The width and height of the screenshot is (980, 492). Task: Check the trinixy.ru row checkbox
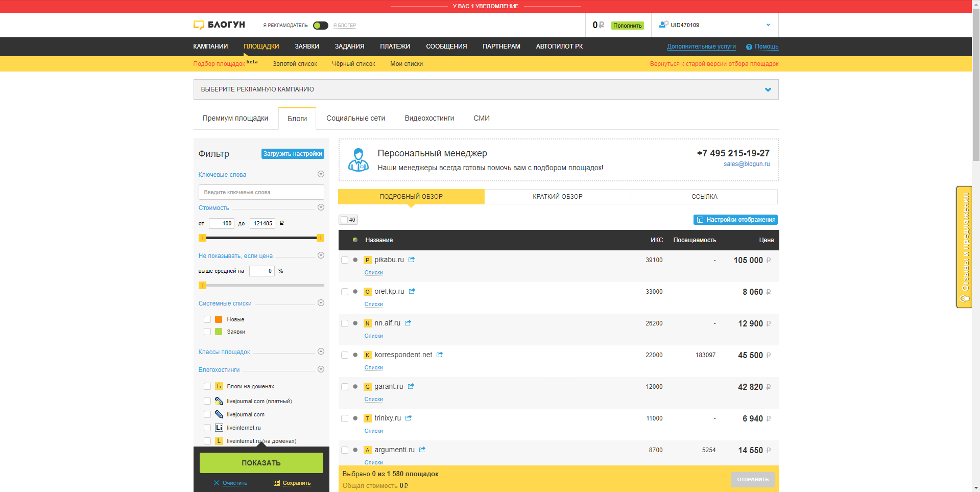pyautogui.click(x=345, y=418)
